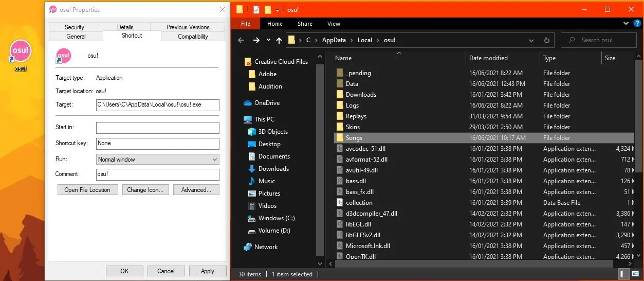This screenshot has width=644, height=281.
Task: Click the Target path field
Action: coord(158,105)
